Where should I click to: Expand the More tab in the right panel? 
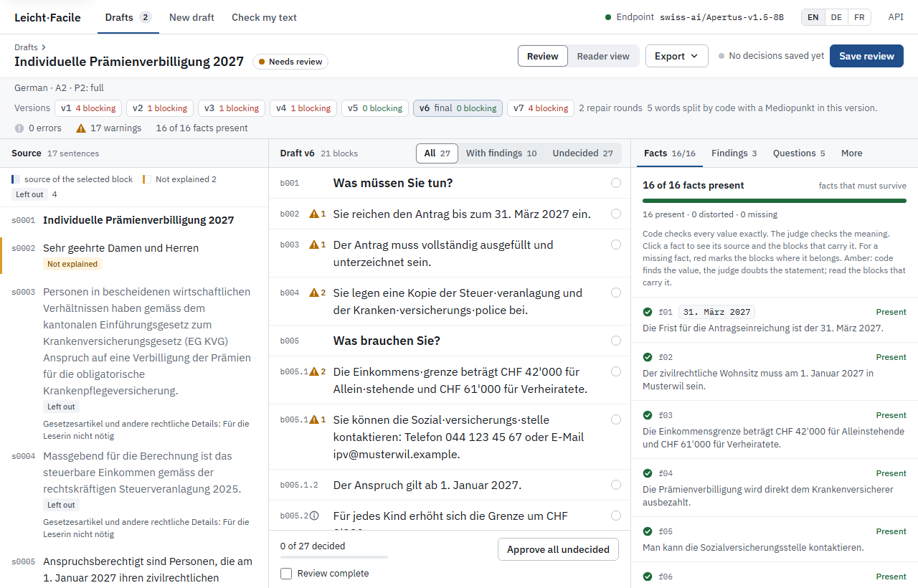pos(852,153)
